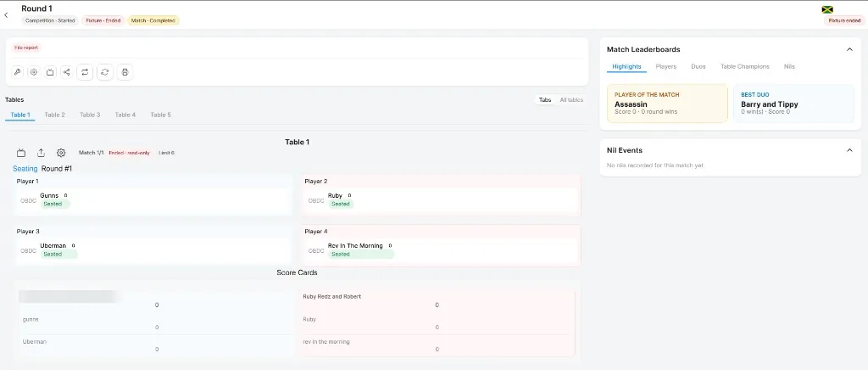Click the File report button

26,48
